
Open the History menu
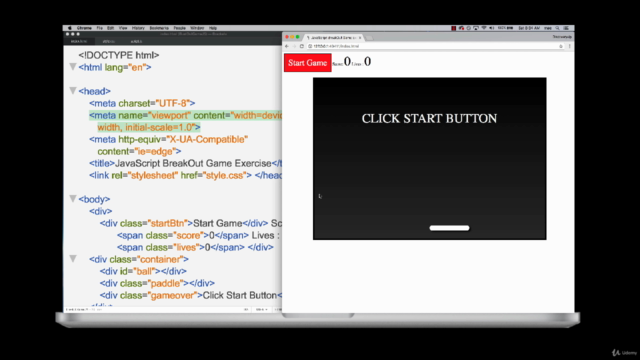[138, 28]
